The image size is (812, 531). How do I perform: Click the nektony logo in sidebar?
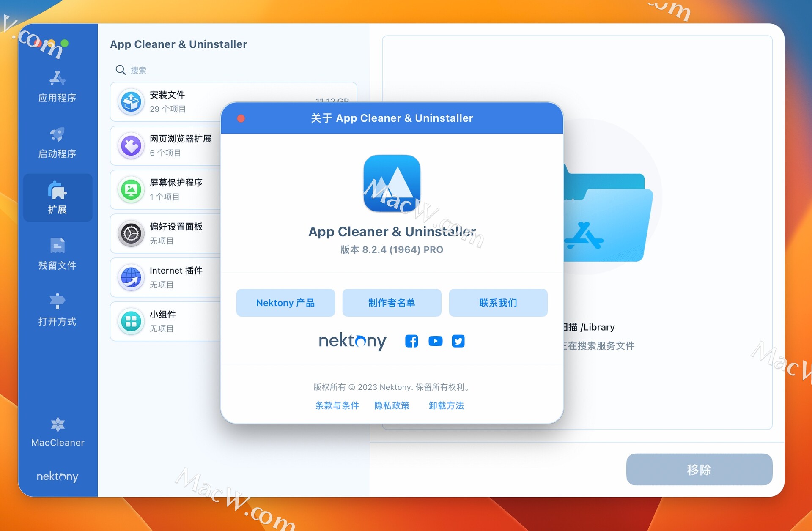point(58,476)
